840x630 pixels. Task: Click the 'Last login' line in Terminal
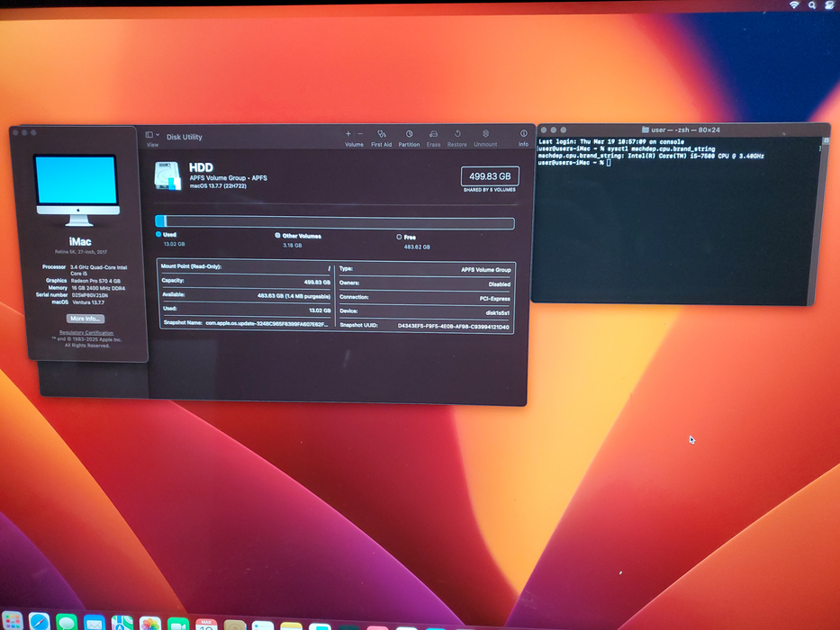click(x=610, y=142)
